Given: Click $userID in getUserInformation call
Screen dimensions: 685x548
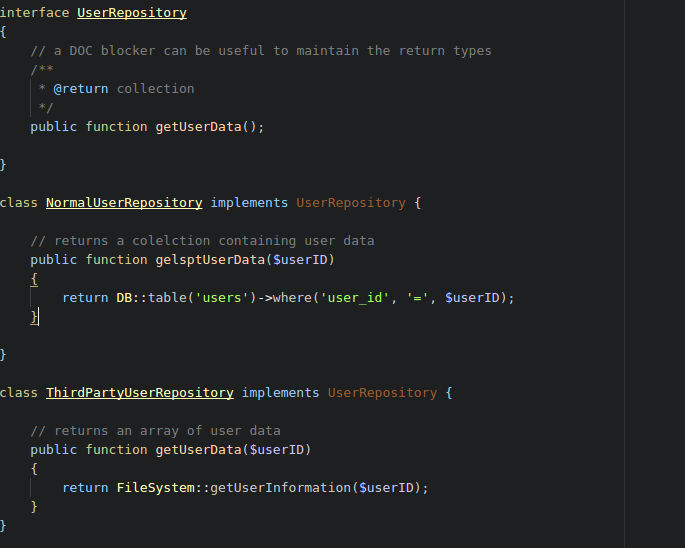Looking at the screenshot, I should 386,488.
